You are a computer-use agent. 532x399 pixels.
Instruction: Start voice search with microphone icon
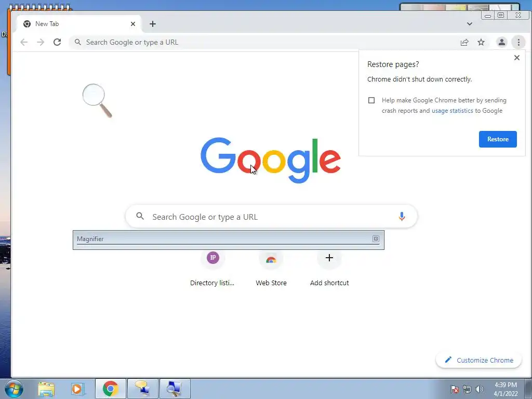(402, 217)
